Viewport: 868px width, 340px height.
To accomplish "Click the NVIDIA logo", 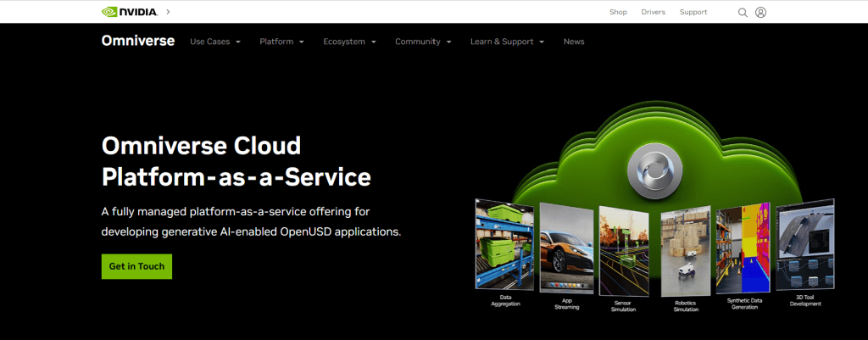I will 129,12.
